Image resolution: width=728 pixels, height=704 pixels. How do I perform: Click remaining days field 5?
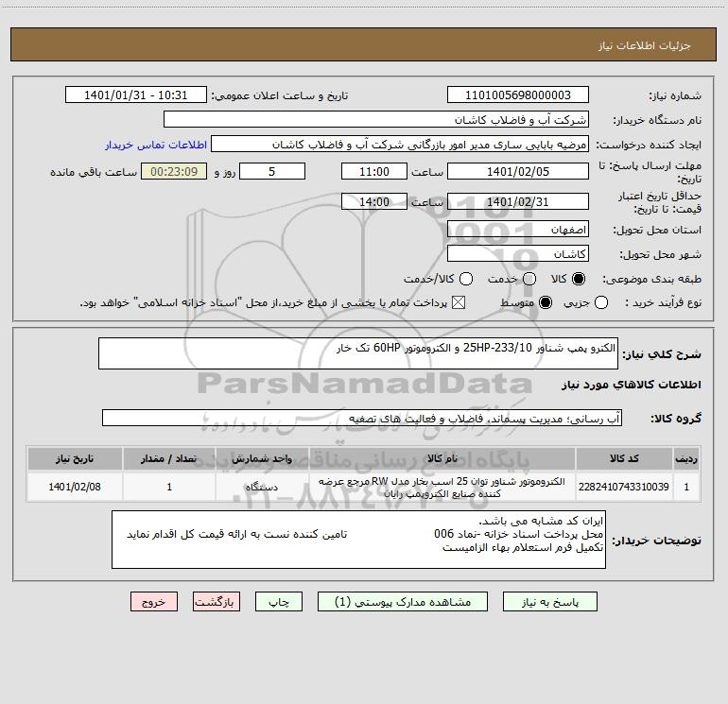[x=272, y=172]
